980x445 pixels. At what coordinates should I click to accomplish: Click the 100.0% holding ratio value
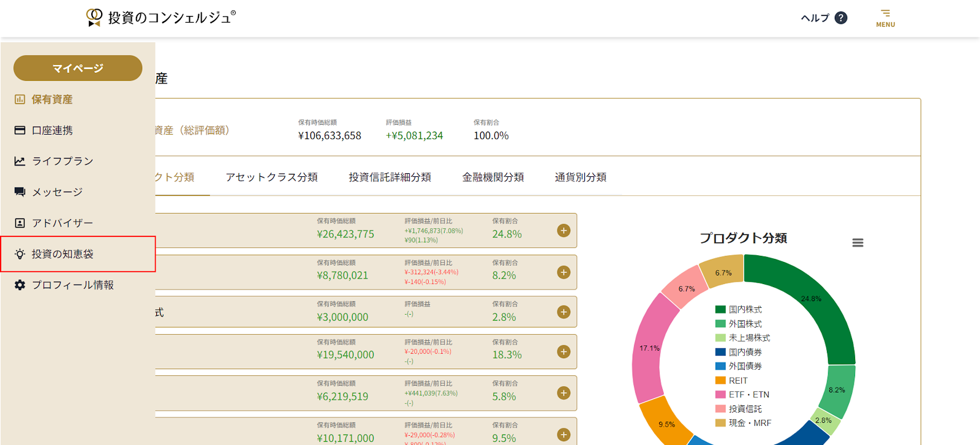tap(491, 136)
